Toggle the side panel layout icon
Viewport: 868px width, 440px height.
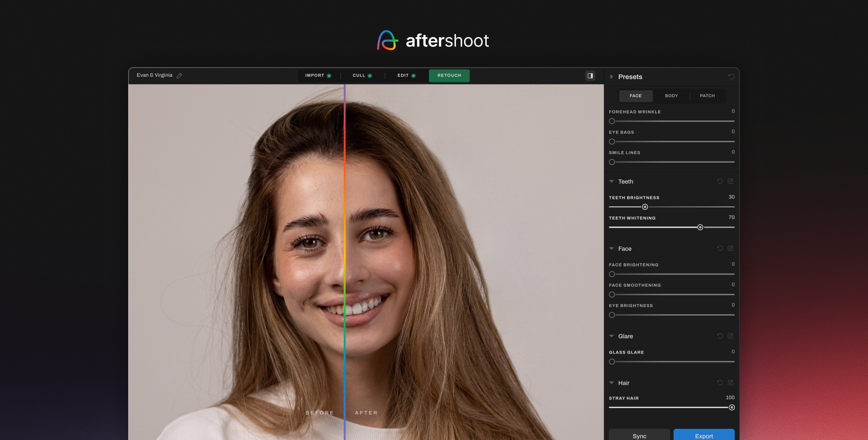pyautogui.click(x=590, y=76)
